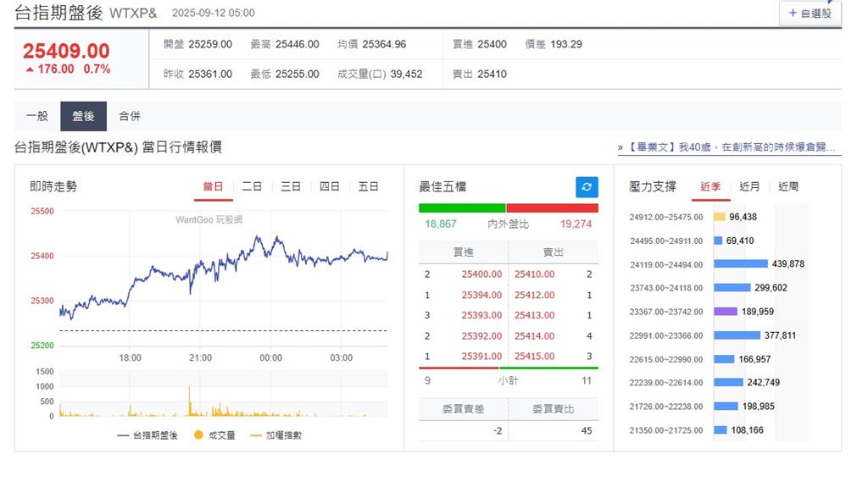This screenshot has height=487, width=868.
Task: Click the 25400.00 best bid price
Action: [481, 274]
